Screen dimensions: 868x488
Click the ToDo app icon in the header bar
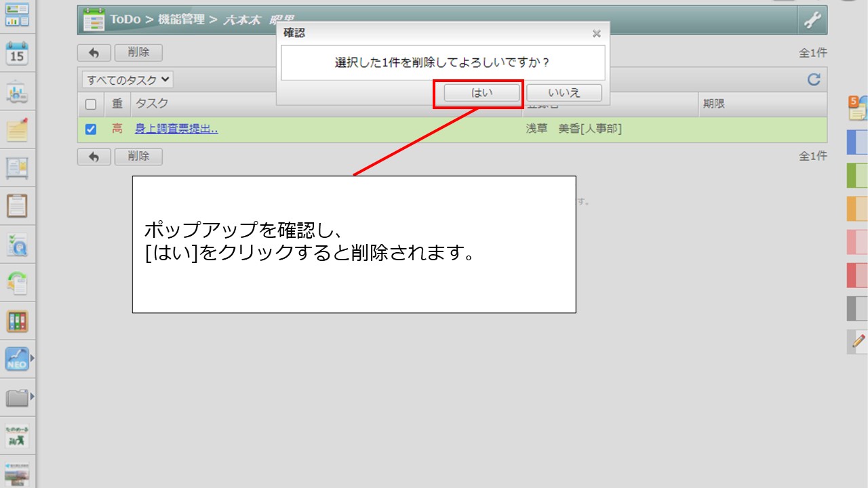pyautogui.click(x=94, y=20)
